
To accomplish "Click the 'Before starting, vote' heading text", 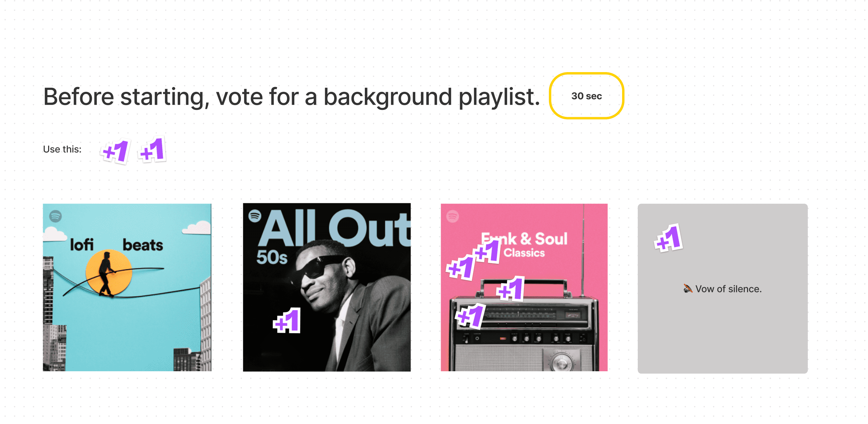I will pos(291,97).
